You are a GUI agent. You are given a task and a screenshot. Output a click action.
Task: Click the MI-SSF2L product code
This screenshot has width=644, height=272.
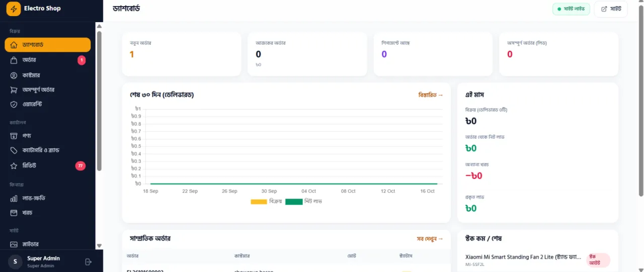click(475, 264)
